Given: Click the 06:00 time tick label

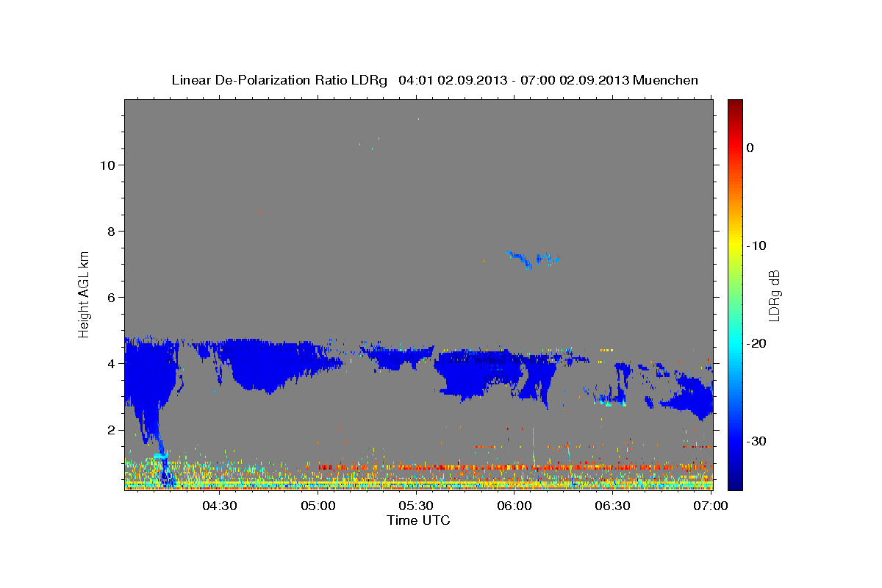Looking at the screenshot, I should (514, 506).
